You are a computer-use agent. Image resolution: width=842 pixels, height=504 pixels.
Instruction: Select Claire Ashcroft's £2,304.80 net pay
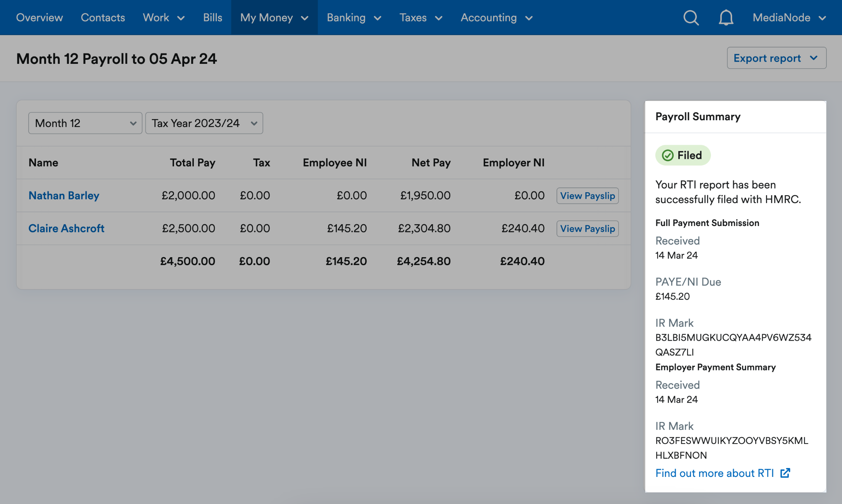click(424, 228)
